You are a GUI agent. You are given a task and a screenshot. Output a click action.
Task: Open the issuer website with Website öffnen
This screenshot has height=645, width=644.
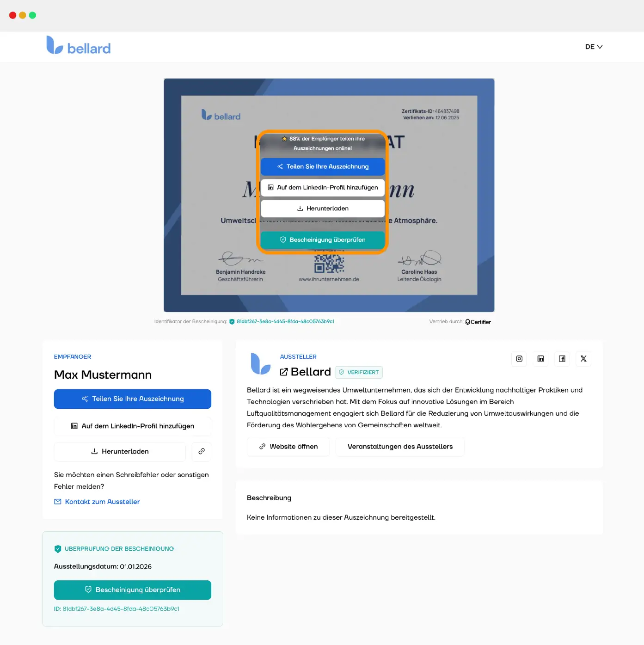click(288, 447)
